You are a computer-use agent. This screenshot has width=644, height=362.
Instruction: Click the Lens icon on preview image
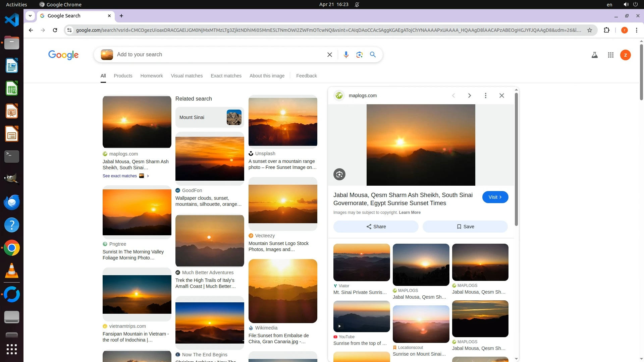(339, 174)
